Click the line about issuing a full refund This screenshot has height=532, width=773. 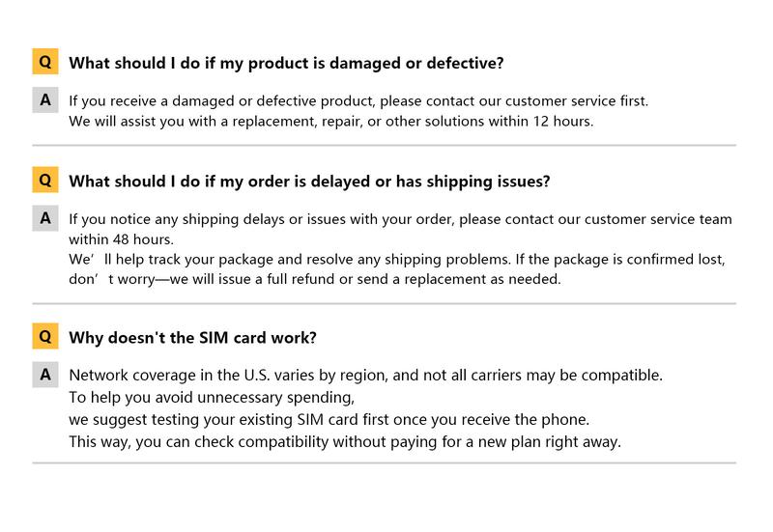314,280
